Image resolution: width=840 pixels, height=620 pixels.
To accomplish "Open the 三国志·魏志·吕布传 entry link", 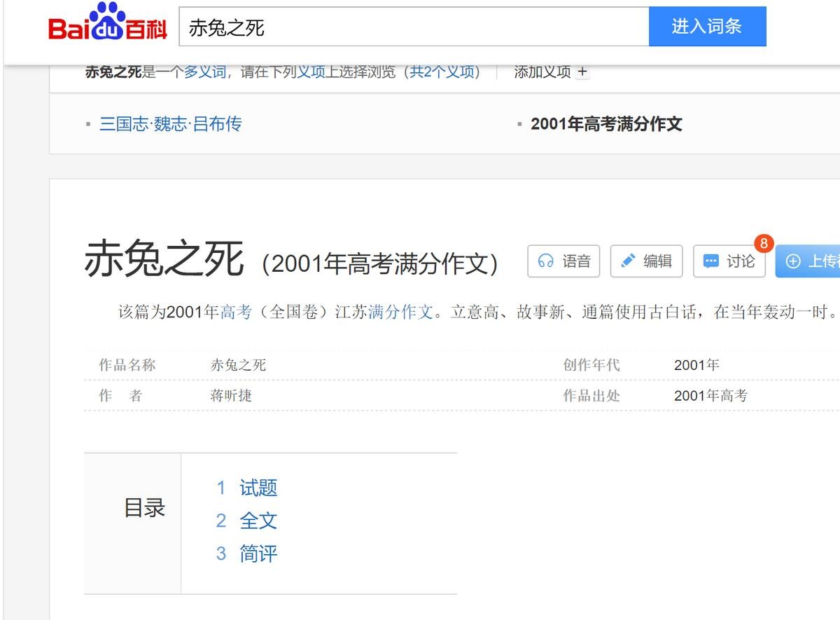I will coord(170,124).
